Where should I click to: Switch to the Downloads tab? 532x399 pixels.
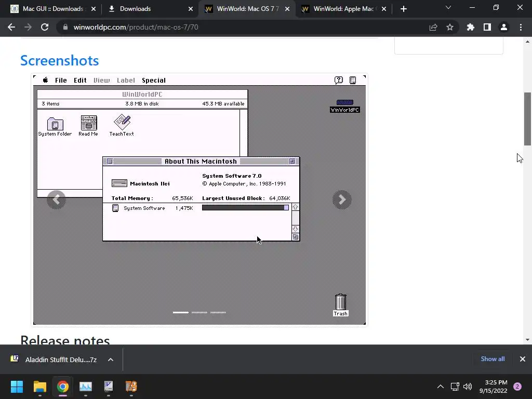coord(150,9)
